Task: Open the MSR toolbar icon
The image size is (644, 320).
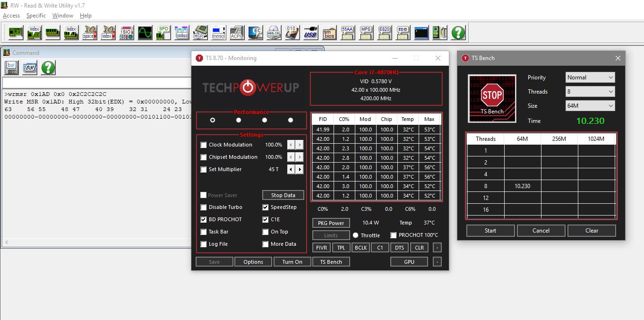Action: tap(200, 33)
